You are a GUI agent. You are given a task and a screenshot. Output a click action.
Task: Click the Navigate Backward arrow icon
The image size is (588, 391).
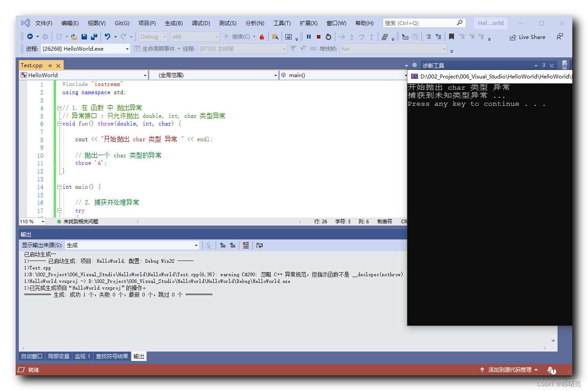coord(30,37)
